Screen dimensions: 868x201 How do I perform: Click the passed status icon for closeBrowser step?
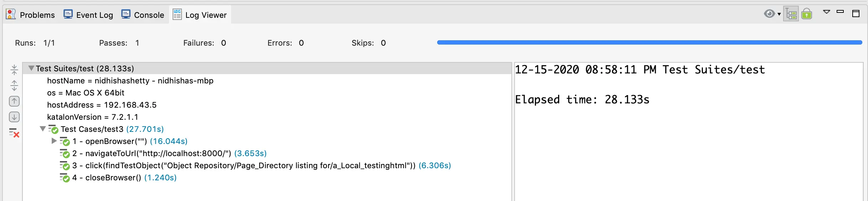(65, 177)
